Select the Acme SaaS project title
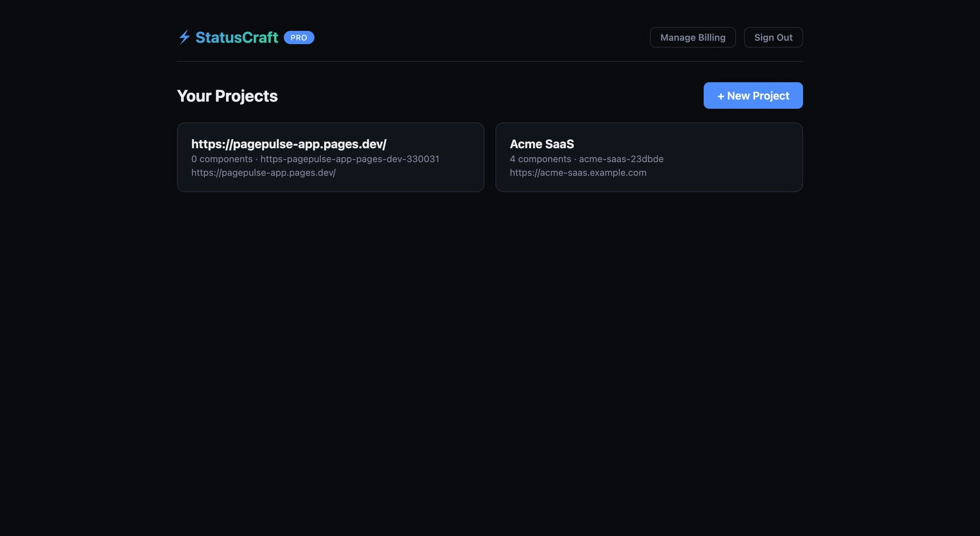Image resolution: width=980 pixels, height=536 pixels. click(542, 144)
